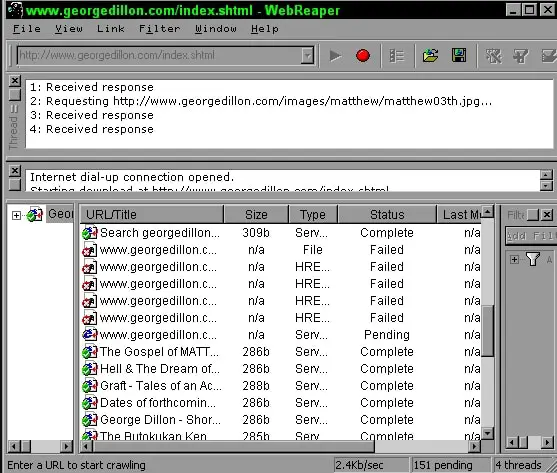Select the Geo site tree icon
The image size is (557, 473).
pyautogui.click(x=35, y=214)
